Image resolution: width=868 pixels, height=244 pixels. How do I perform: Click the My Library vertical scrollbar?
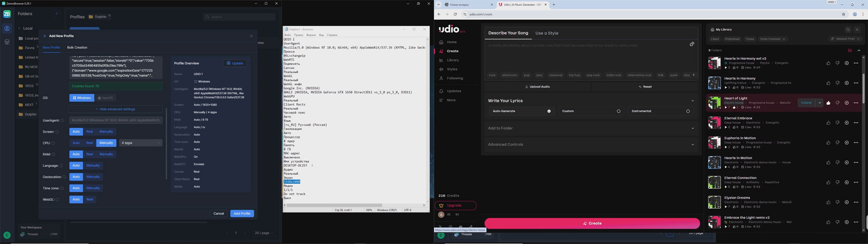pyautogui.click(x=863, y=88)
